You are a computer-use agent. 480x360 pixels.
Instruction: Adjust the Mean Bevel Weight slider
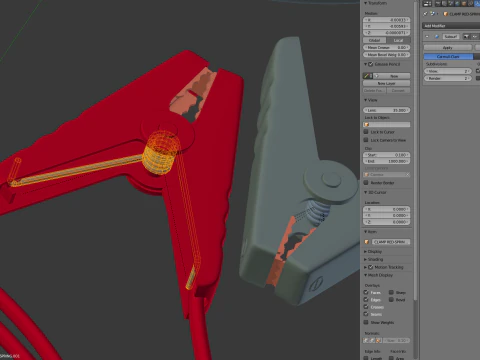pyautogui.click(x=387, y=55)
